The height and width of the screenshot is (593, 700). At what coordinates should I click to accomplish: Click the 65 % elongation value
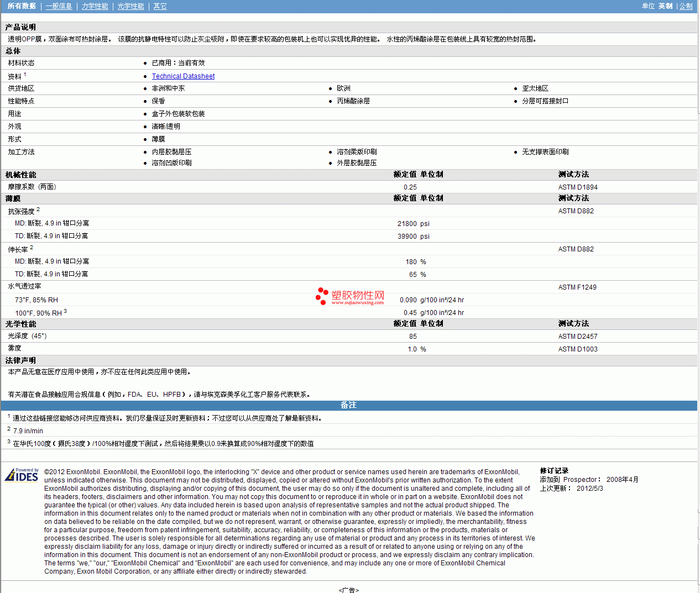[x=417, y=275]
